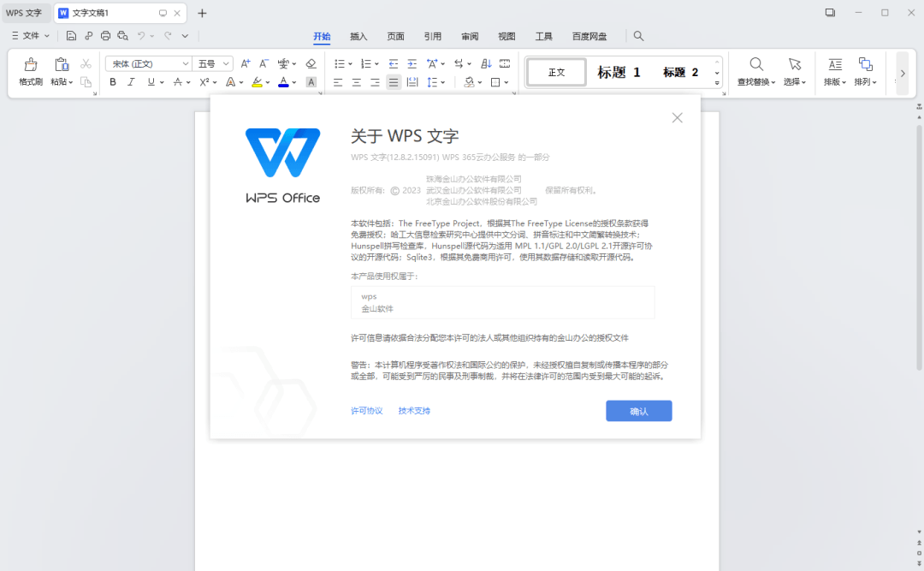Open Print Preview from quick access bar

(122, 36)
